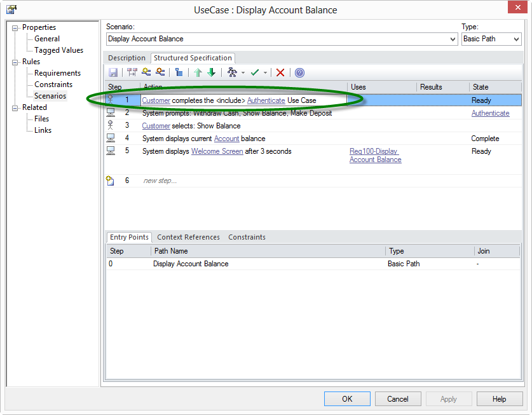
Task: Open the Context References tab
Action: [188, 237]
